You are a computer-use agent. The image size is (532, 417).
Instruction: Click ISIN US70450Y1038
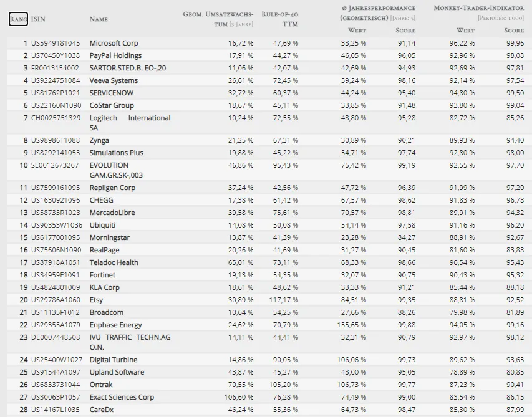pyautogui.click(x=56, y=55)
